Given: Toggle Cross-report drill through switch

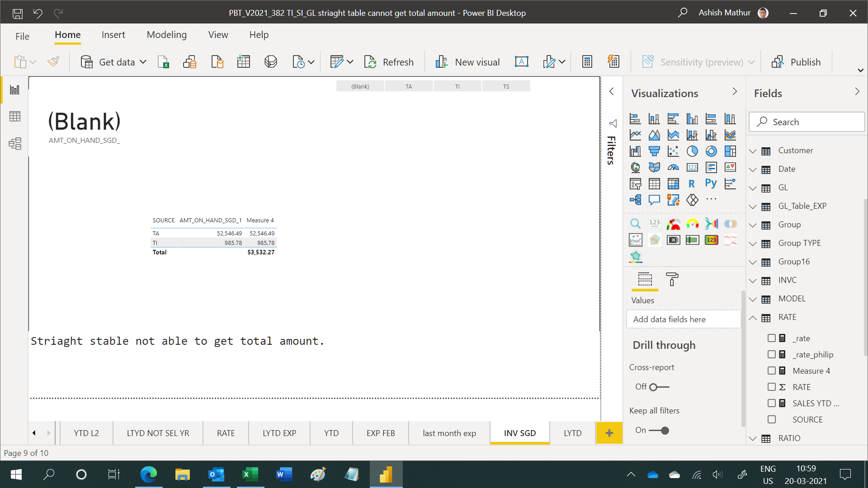Looking at the screenshot, I should pyautogui.click(x=659, y=387).
